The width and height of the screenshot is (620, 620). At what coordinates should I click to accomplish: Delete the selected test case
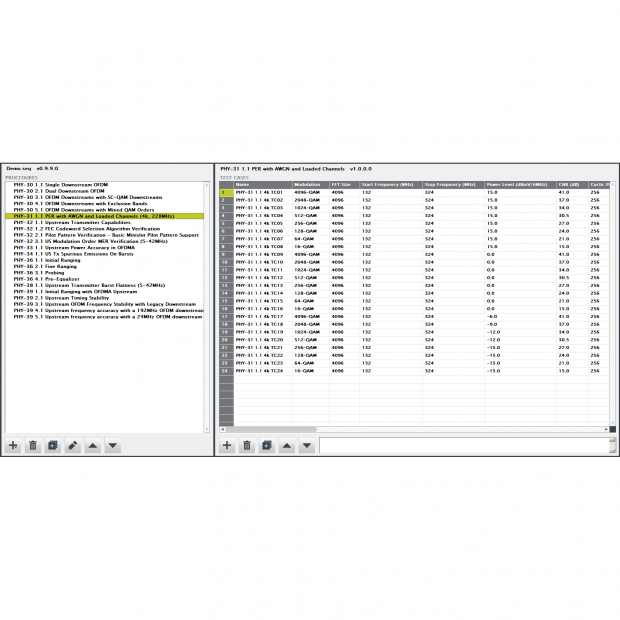247,445
